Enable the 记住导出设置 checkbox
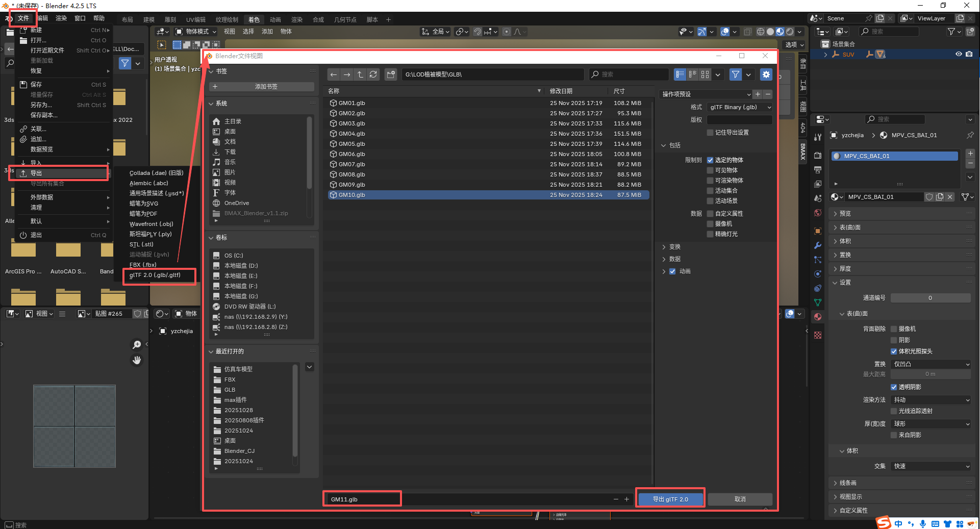 point(710,133)
